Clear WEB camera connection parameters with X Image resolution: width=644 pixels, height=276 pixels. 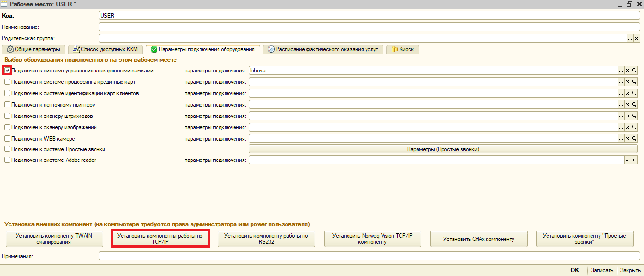point(628,139)
